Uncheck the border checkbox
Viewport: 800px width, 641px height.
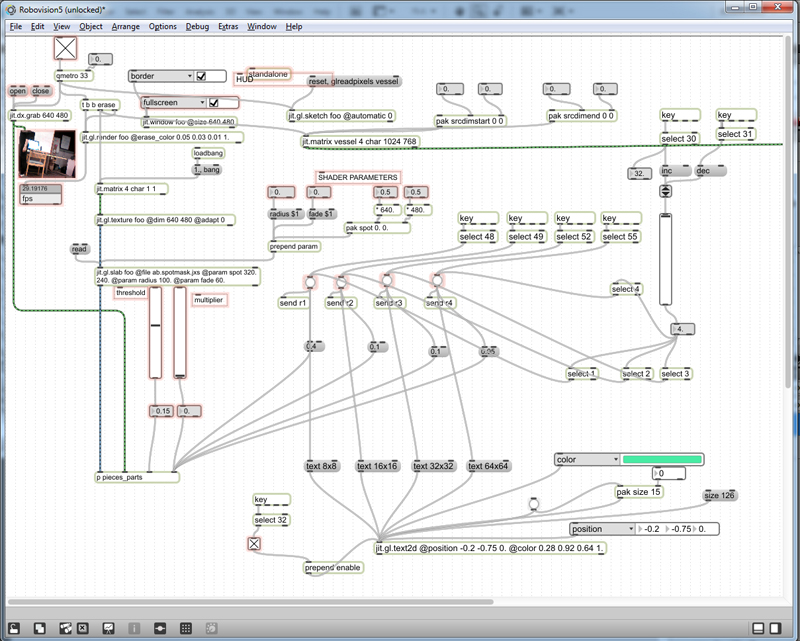tap(200, 76)
